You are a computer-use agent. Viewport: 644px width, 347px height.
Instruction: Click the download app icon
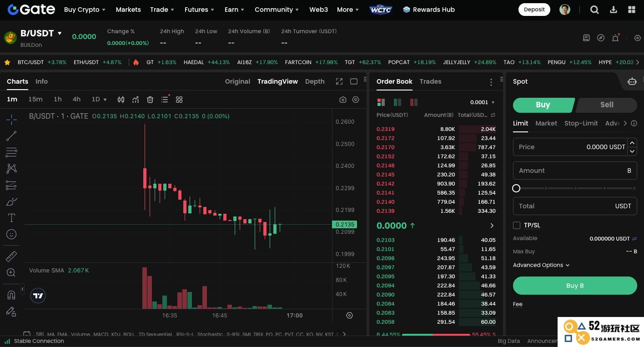614,10
